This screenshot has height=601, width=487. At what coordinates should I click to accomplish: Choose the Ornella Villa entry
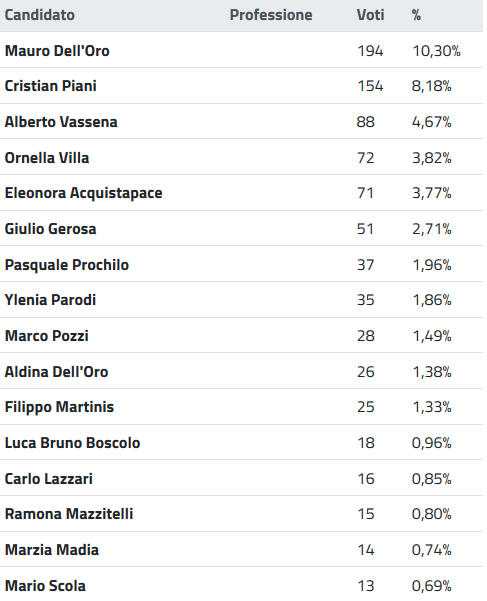[47, 158]
